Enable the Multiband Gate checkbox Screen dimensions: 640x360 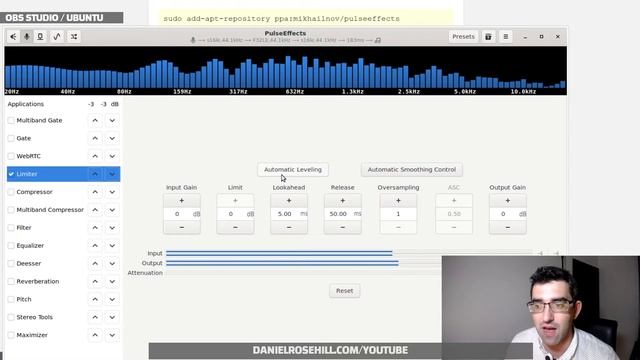(11, 120)
